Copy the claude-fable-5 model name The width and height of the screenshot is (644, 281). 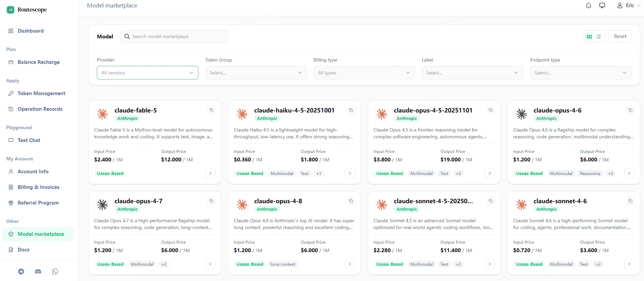[x=211, y=110]
